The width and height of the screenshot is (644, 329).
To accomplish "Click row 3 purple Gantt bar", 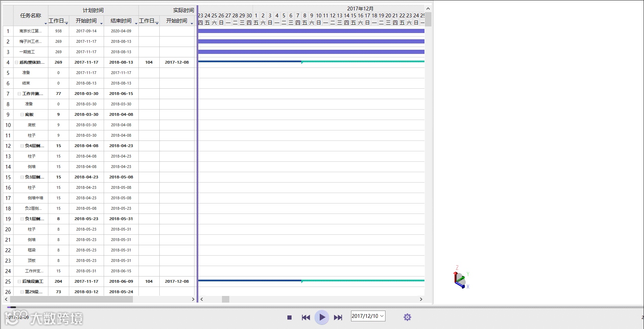I will tap(311, 52).
